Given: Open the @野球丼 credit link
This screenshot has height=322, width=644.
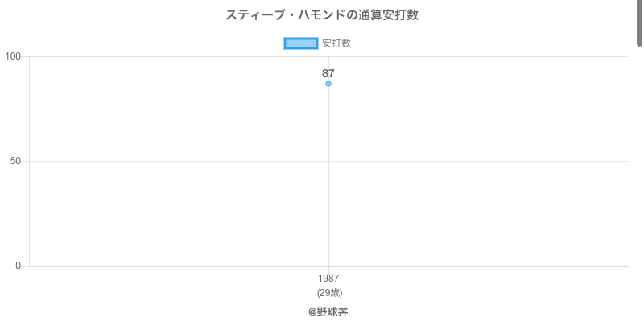Looking at the screenshot, I should point(328,312).
